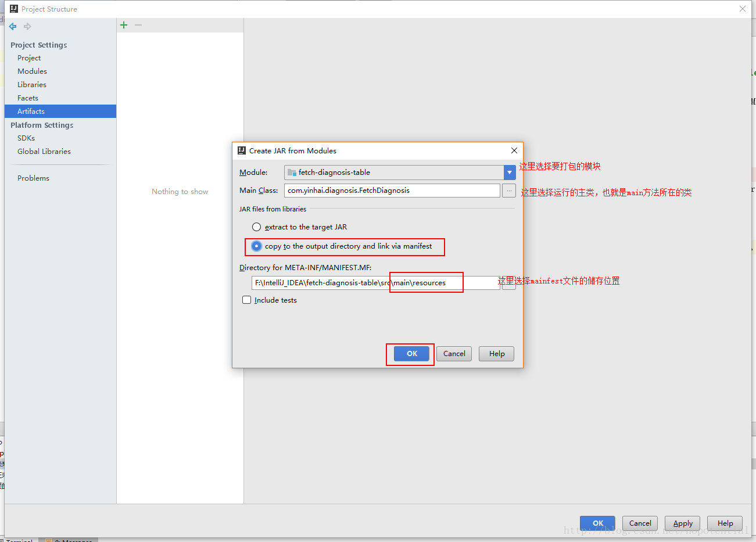
Task: Select 'copy to the output directory' radio option
Action: [x=256, y=246]
